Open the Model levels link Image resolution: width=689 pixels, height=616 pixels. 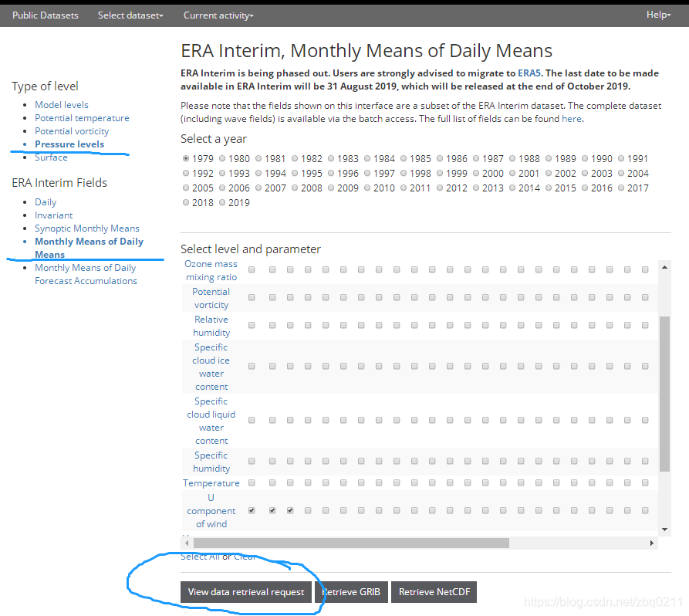pos(62,105)
